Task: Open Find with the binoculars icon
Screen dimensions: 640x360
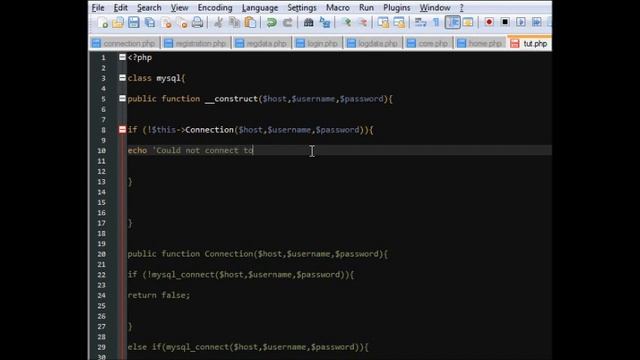Action: 309,22
